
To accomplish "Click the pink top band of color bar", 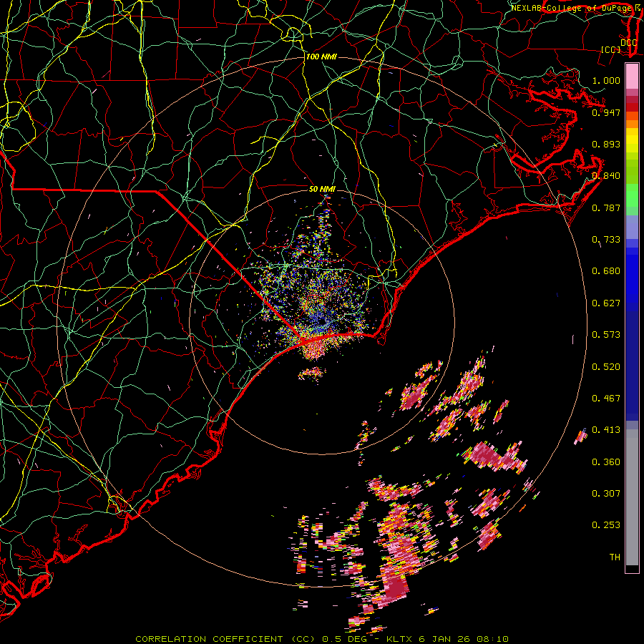I will coord(632,76).
